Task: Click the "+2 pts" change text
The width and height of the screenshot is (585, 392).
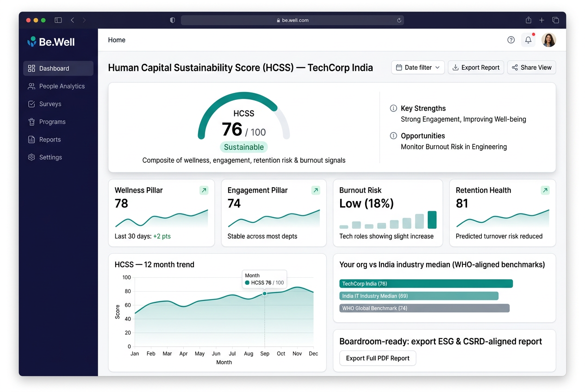Action: 162,236
